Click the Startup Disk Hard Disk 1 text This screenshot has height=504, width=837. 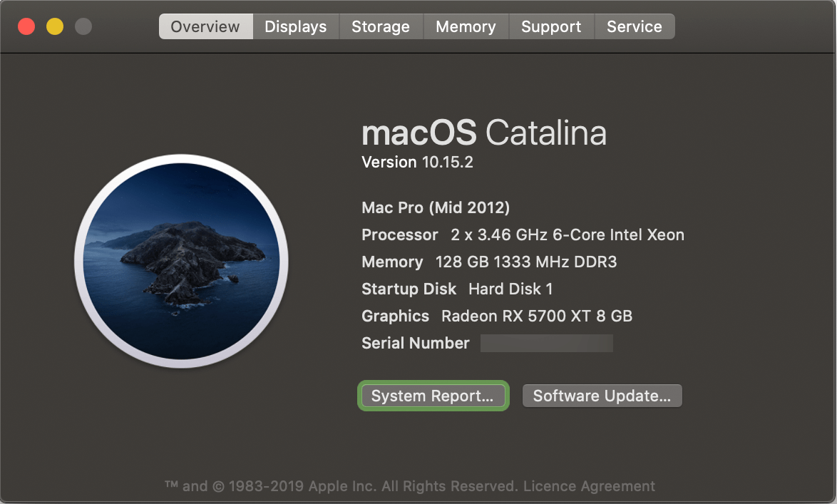[x=457, y=289]
